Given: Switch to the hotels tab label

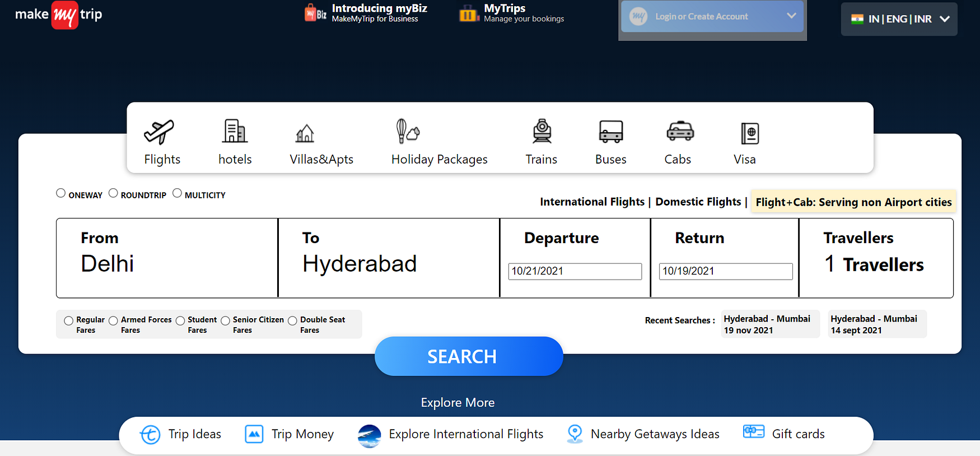Looking at the screenshot, I should tap(235, 160).
